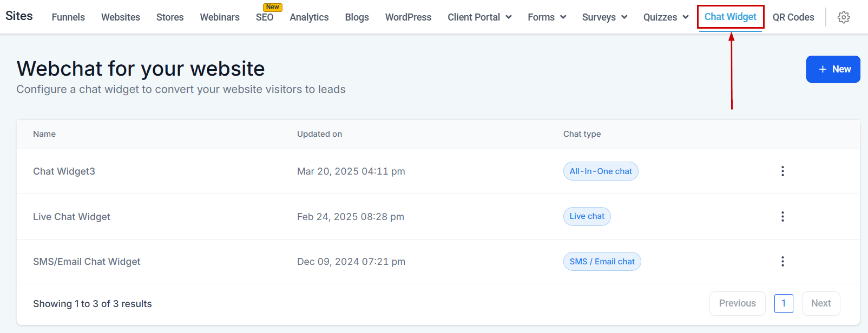868x333 pixels.
Task: Open options menu for Chat Widget3
Action: tap(782, 171)
